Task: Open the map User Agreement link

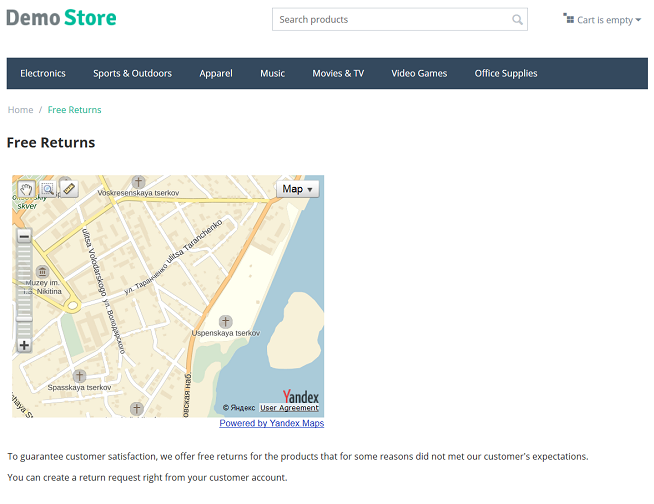Action: 289,408
